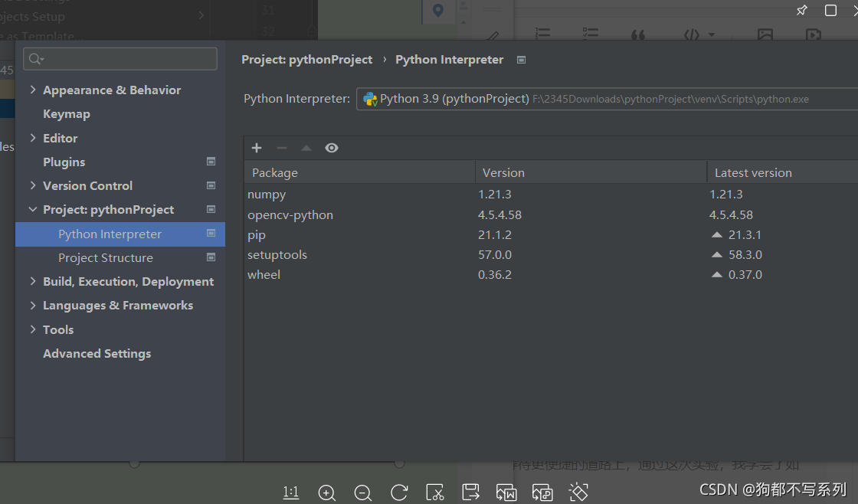Screen dimensions: 858x504
Task: Open code block dropdown arrow in background editor
Action: pyautogui.click(x=712, y=34)
